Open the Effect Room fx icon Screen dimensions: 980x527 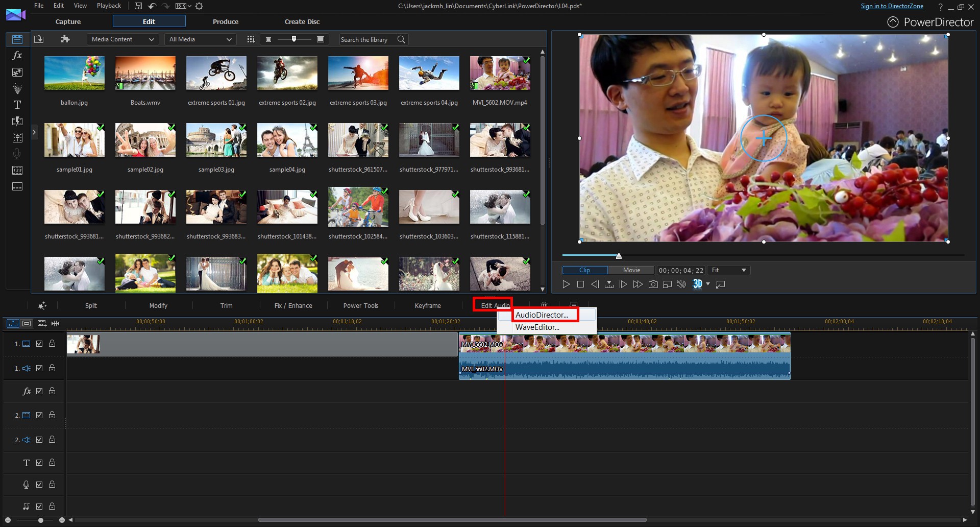17,56
